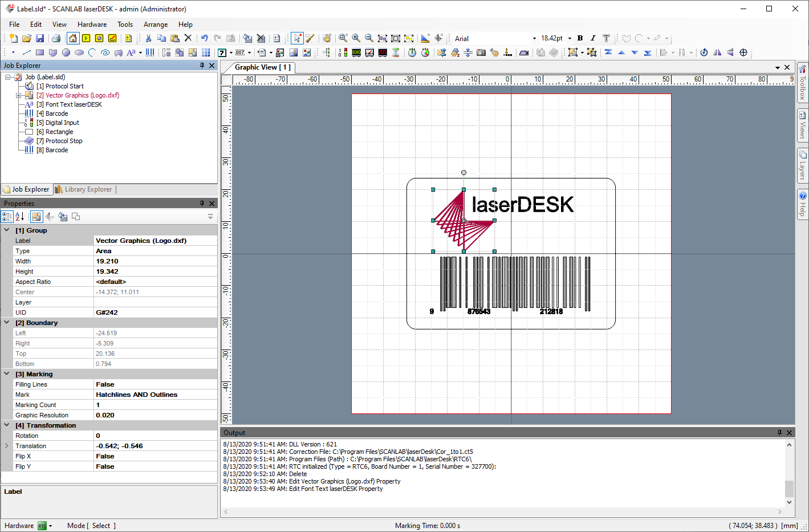This screenshot has height=532, width=809.
Task: Open the Hardware menu
Action: point(92,25)
